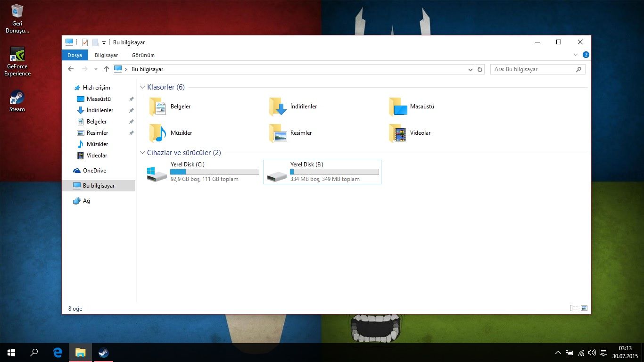
Task: Collapse the Cihazlar ve sürücüler (2) group
Action: coord(142,153)
